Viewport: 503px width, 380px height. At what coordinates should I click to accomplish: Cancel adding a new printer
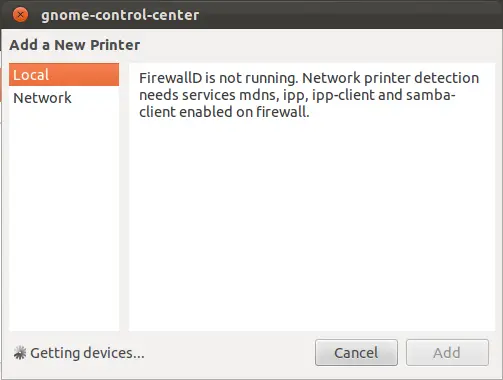356,353
